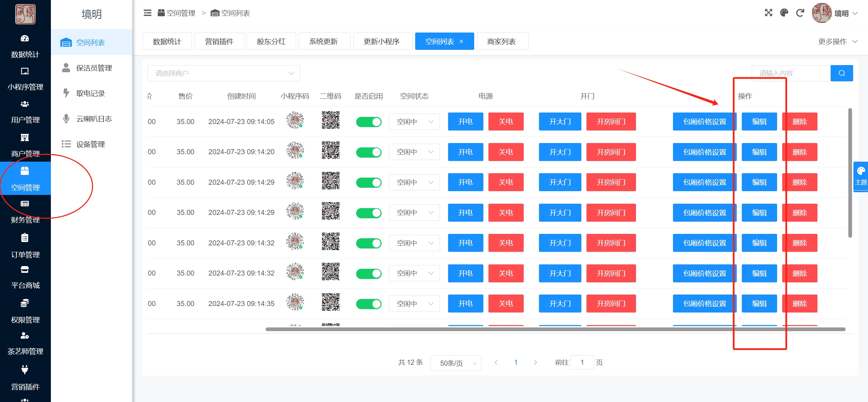Expand the 请选择商户 merchant dropdown
Viewport: 868px width, 402px height.
(224, 73)
